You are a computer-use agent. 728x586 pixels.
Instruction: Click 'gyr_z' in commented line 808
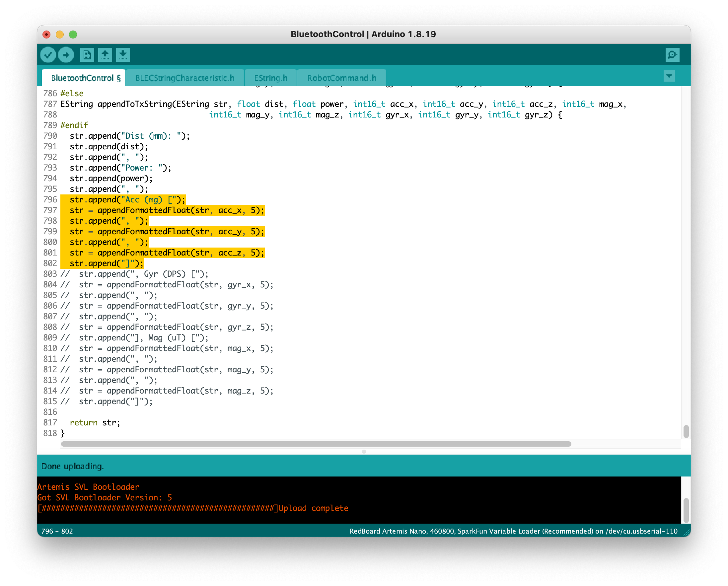(x=239, y=327)
